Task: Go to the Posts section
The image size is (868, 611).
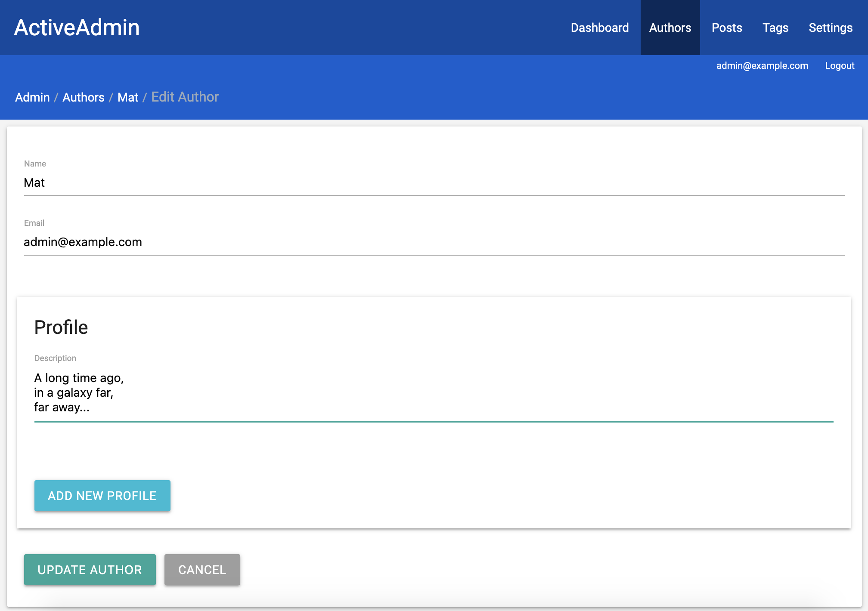Action: point(726,28)
